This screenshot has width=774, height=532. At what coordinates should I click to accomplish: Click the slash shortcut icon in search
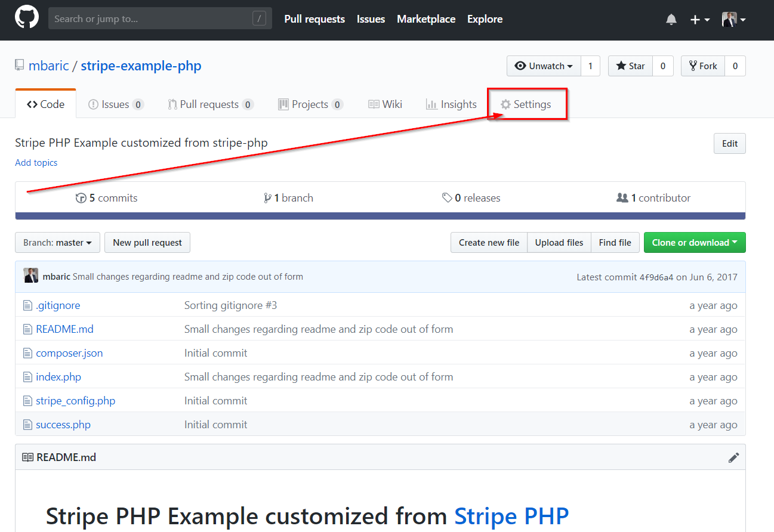[259, 18]
